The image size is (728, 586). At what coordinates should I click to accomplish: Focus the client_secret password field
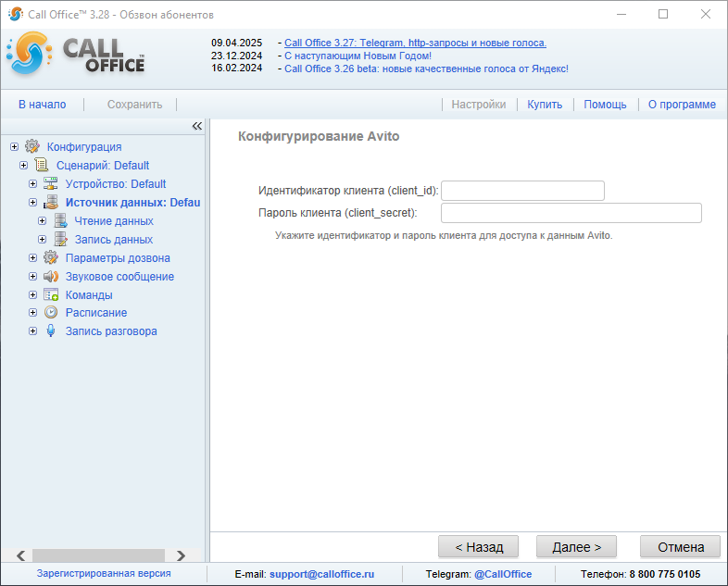click(571, 213)
